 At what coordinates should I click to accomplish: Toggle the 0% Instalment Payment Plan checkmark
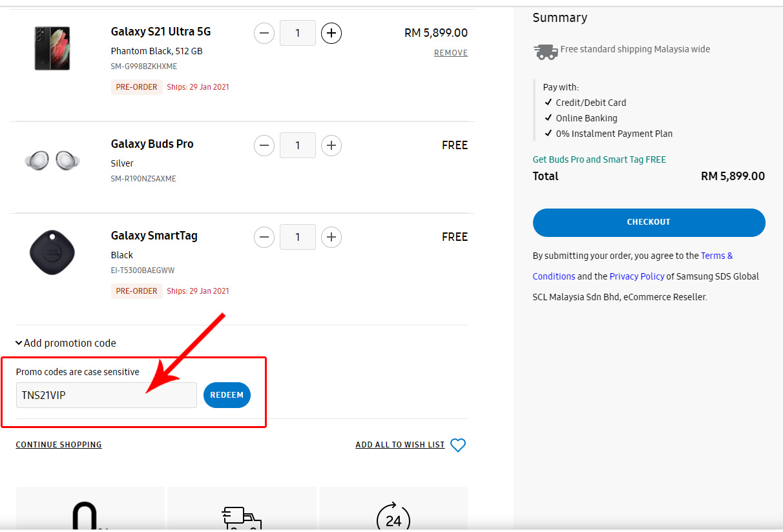pyautogui.click(x=548, y=133)
